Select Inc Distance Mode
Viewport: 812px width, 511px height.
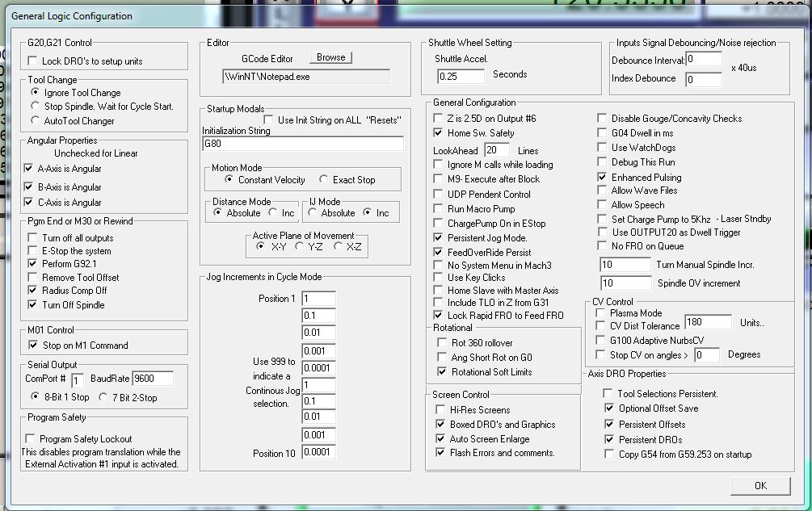272,212
